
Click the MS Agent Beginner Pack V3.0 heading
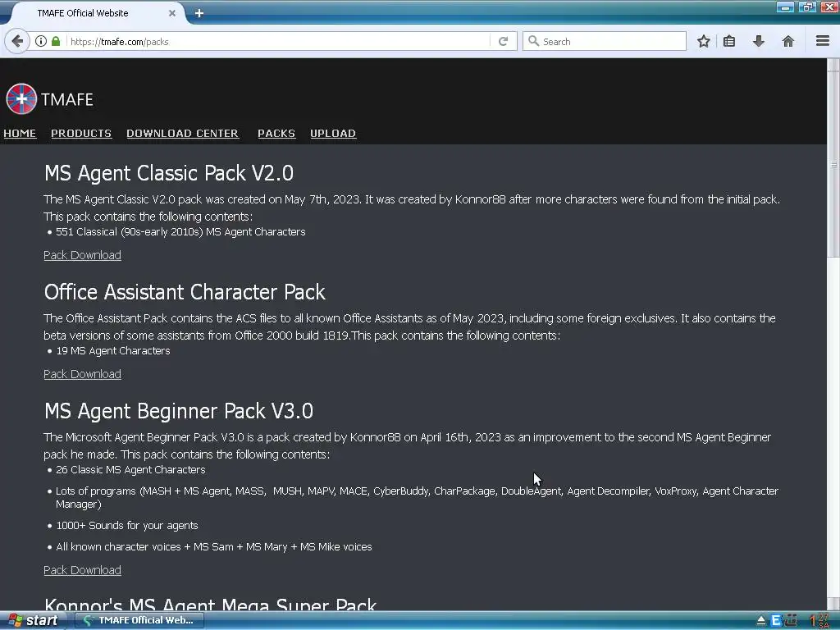click(179, 411)
